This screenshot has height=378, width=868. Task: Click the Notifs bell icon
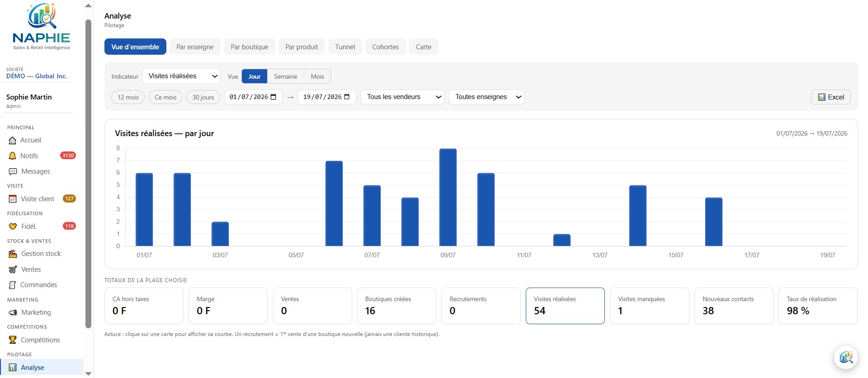(13, 156)
